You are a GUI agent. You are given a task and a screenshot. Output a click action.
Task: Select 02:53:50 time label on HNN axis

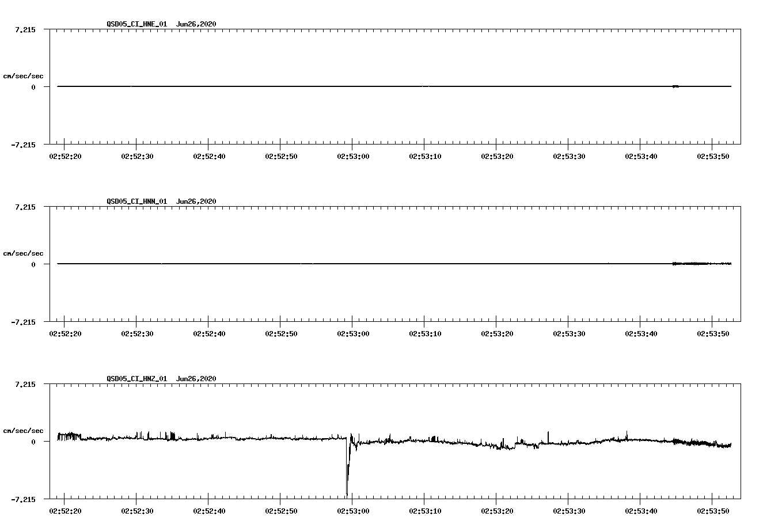point(713,334)
